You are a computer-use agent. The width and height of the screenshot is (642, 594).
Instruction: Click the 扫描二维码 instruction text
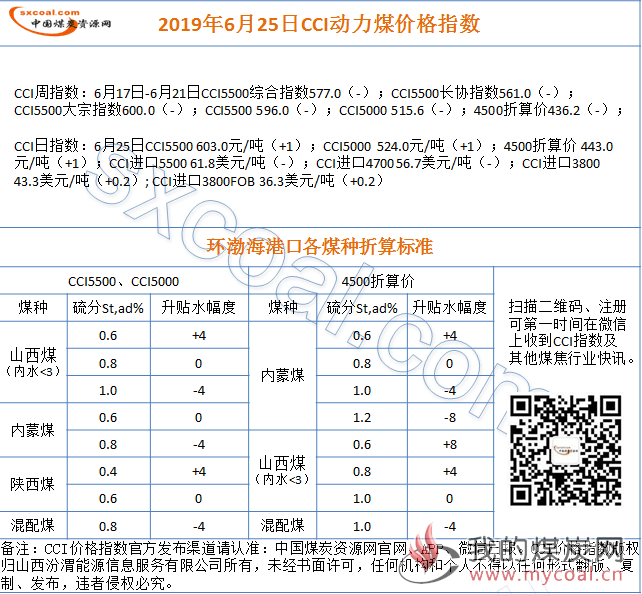570,332
